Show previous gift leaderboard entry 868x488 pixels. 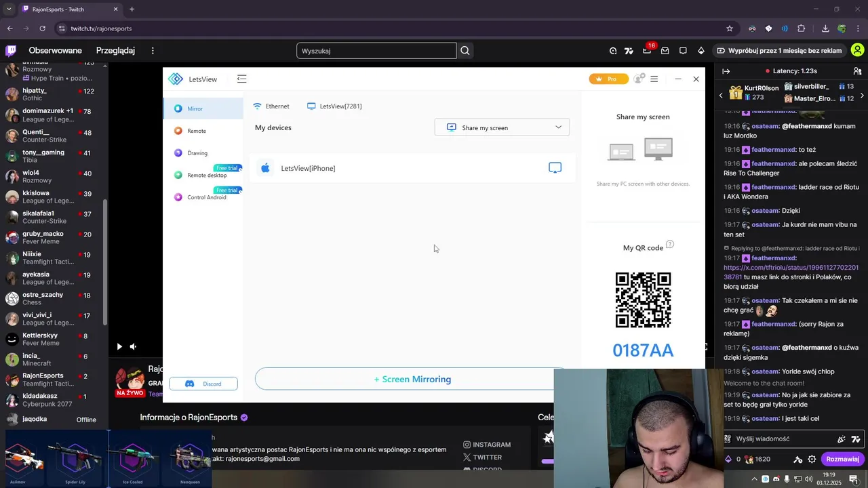[721, 96]
